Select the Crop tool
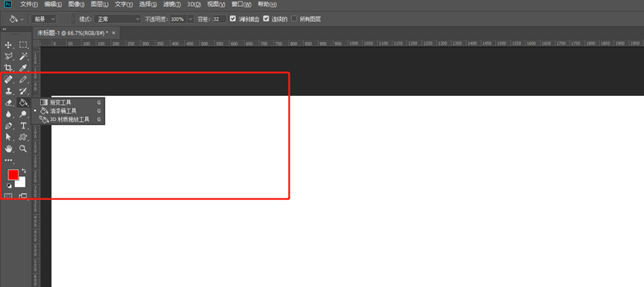Screen dimensions: 644x287 point(8,68)
